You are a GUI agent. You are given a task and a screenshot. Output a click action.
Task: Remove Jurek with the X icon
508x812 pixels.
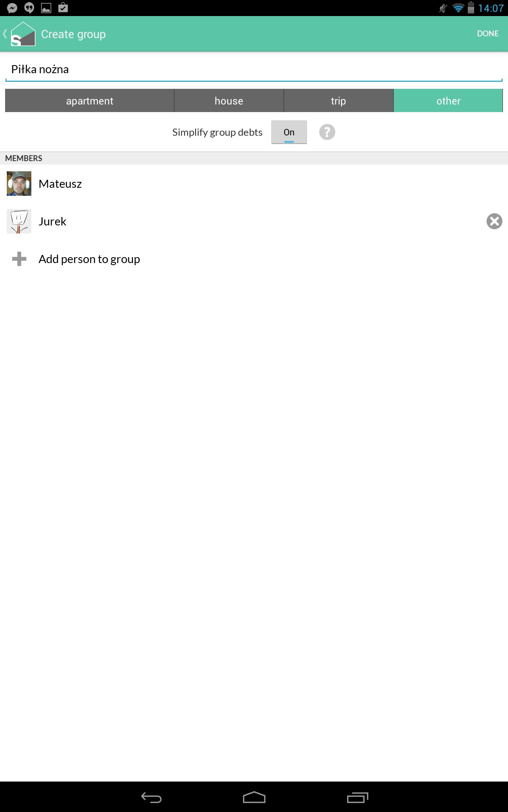pyautogui.click(x=494, y=221)
